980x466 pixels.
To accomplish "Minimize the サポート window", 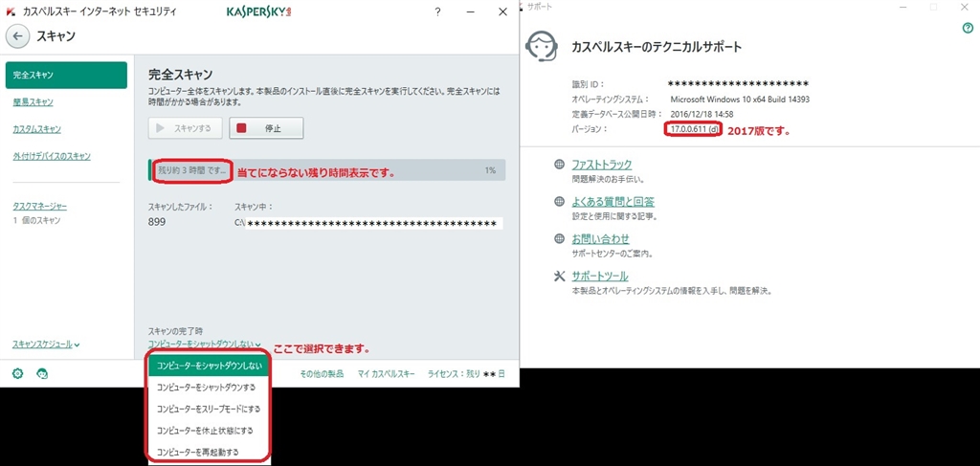I will [x=902, y=7].
